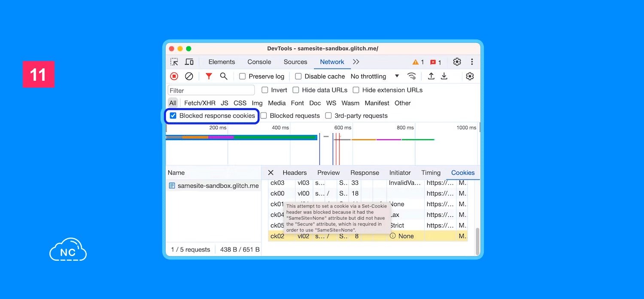The image size is (644, 299).
Task: Enable the Disable cache checkbox
Action: point(298,76)
